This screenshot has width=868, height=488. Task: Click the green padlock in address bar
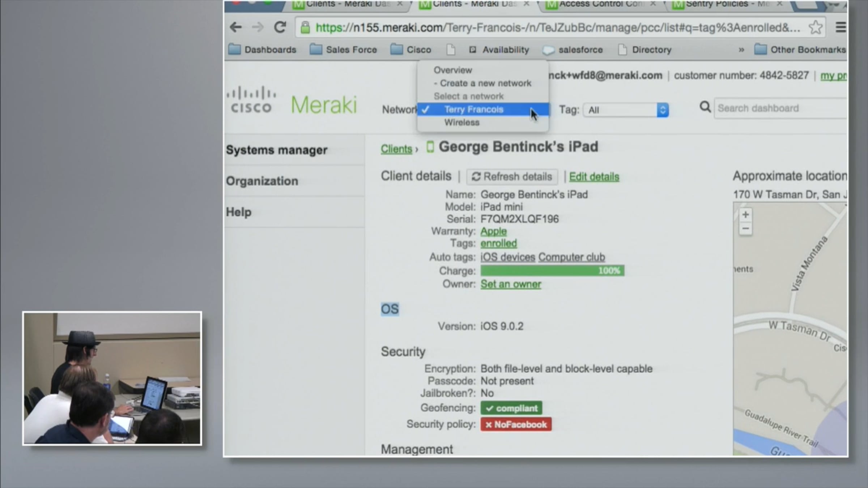[x=305, y=27]
